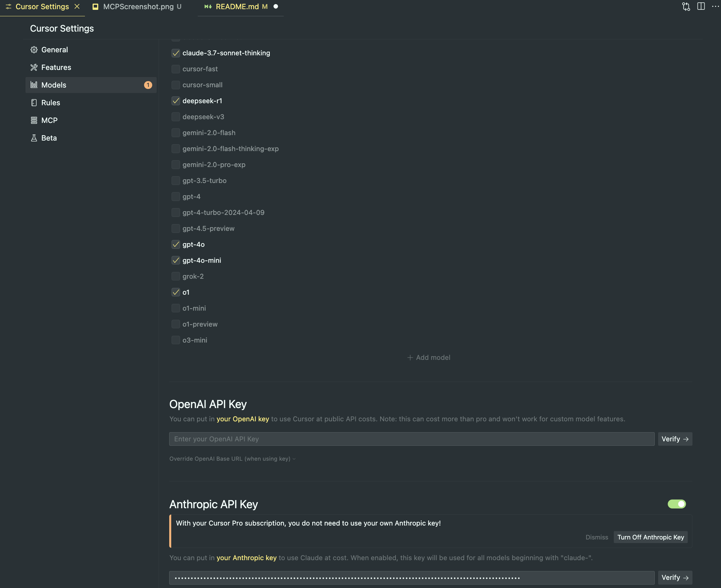Screen dimensions: 721x588
Task: Click the Rules document icon
Action: coord(34,103)
